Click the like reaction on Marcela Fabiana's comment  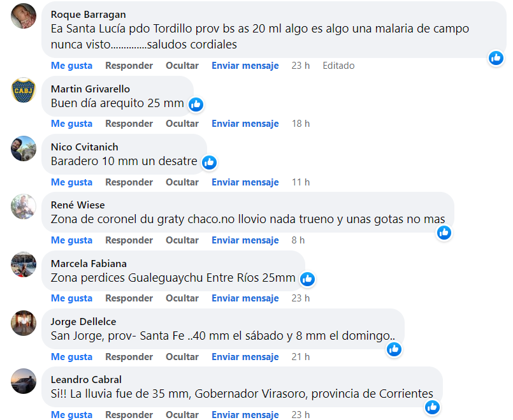pyautogui.click(x=307, y=279)
